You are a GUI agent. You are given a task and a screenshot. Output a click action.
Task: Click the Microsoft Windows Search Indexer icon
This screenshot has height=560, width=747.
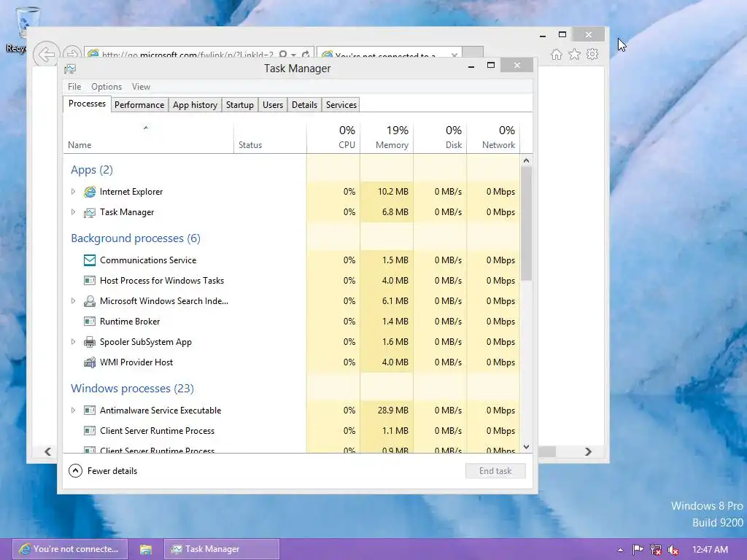[90, 301]
